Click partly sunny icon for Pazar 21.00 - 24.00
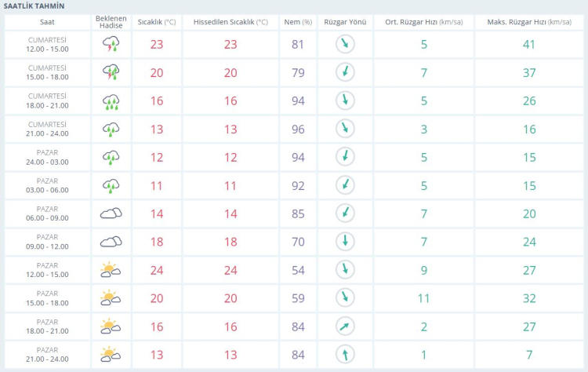The width and height of the screenshot is (588, 372). tap(111, 355)
